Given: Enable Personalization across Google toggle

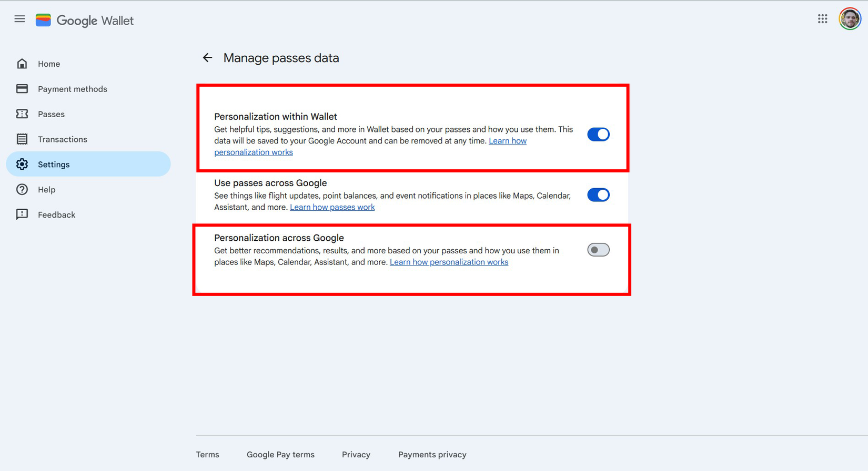Looking at the screenshot, I should click(x=598, y=250).
